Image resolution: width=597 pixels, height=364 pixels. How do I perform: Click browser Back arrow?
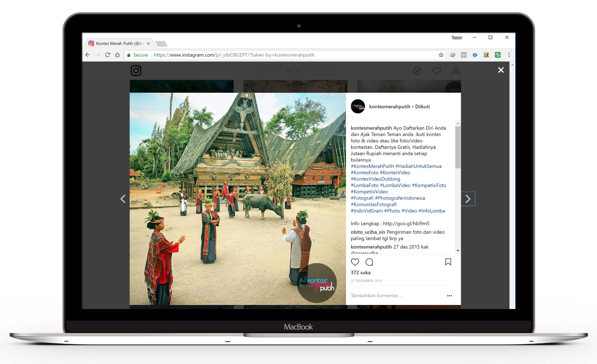pos(88,55)
